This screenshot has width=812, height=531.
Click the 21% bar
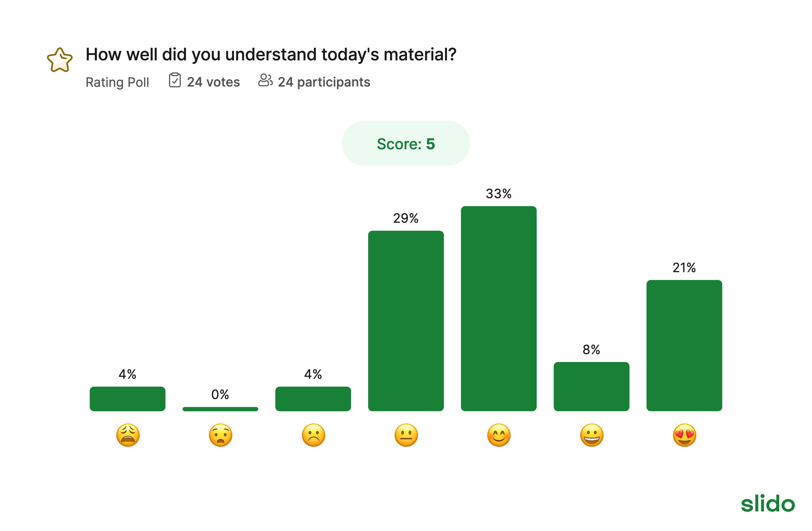point(684,345)
